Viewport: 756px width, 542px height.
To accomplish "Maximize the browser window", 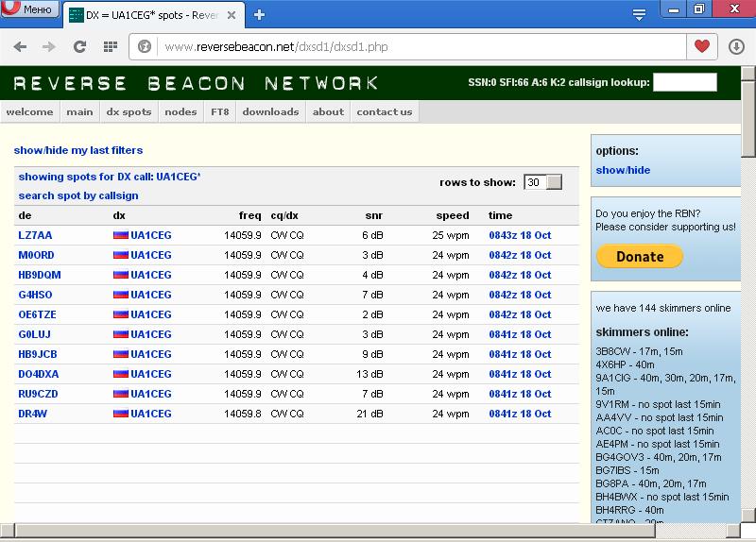I will point(698,9).
